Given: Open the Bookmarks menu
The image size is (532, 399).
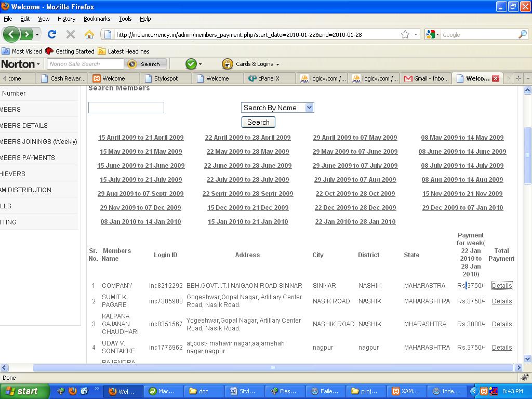Looking at the screenshot, I should point(97,19).
